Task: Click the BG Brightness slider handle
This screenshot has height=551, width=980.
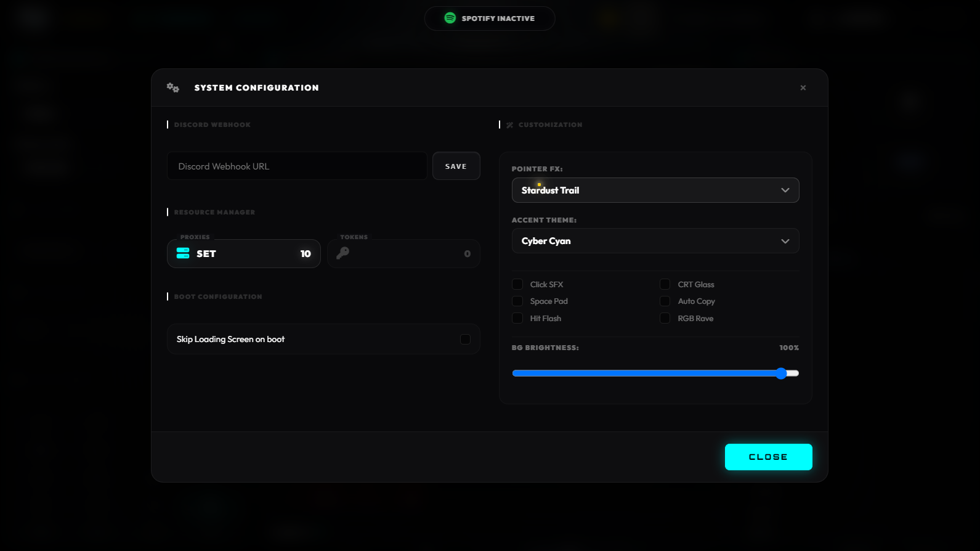Action: [781, 373]
